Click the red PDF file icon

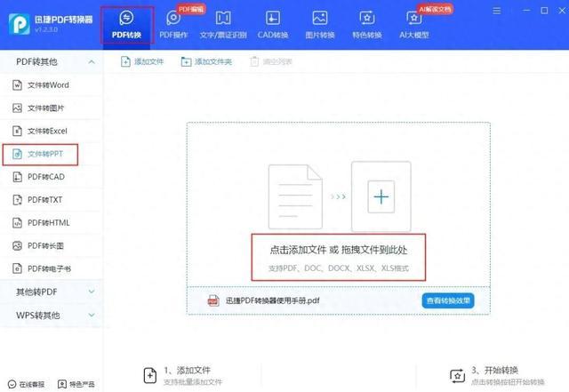pyautogui.click(x=213, y=300)
